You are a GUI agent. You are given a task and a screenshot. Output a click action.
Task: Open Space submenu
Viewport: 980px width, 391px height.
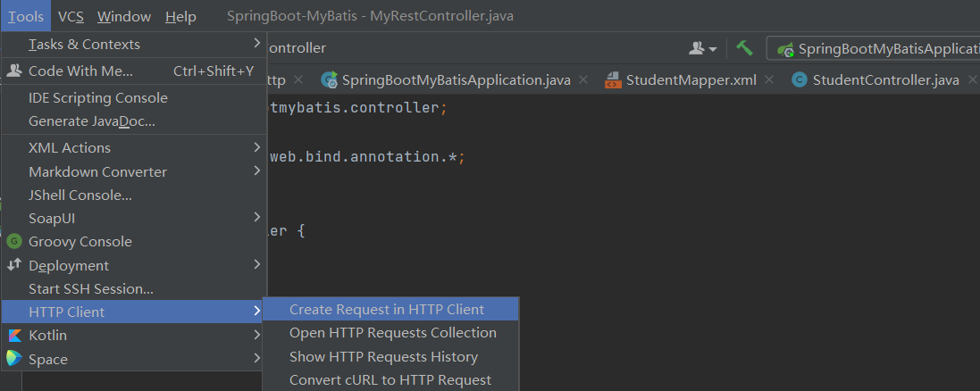(134, 359)
